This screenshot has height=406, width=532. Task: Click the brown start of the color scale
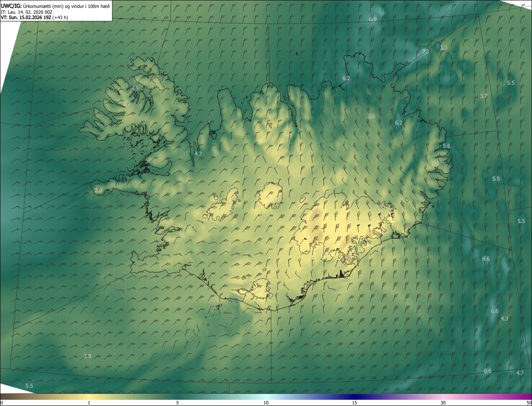click(x=6, y=396)
